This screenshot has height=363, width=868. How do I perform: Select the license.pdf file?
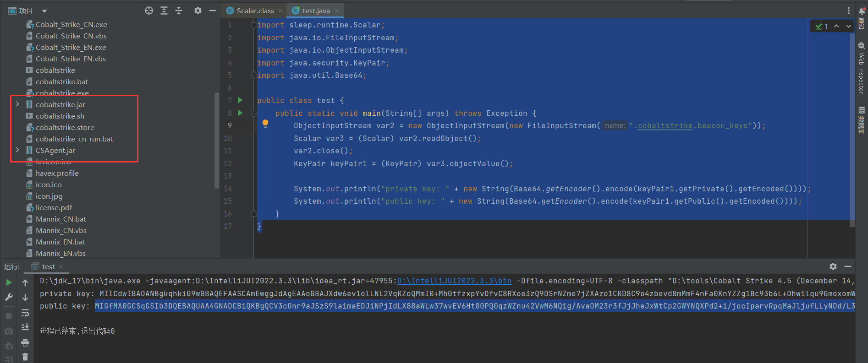pyautogui.click(x=54, y=207)
